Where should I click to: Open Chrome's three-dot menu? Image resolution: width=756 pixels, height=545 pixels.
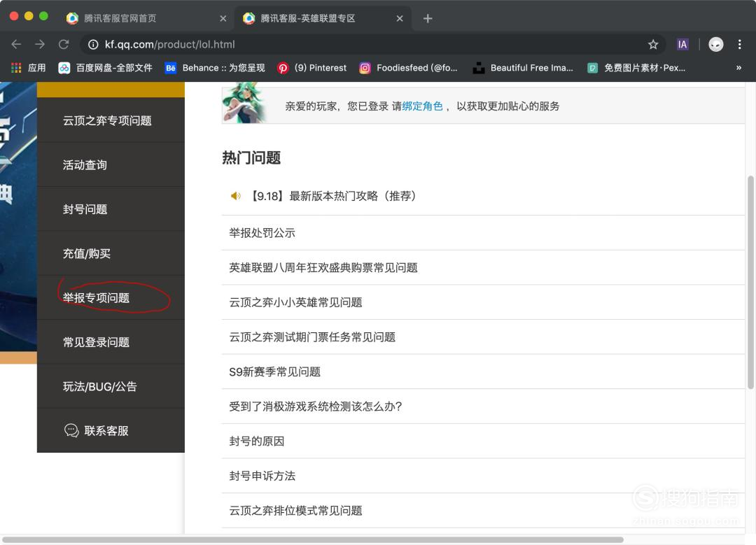coord(740,44)
